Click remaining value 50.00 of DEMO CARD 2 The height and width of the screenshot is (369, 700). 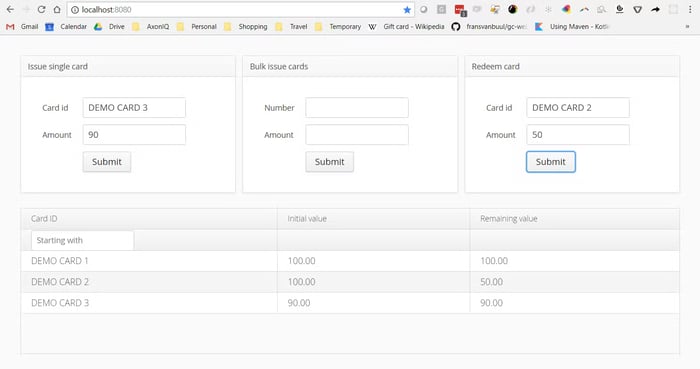pos(492,282)
